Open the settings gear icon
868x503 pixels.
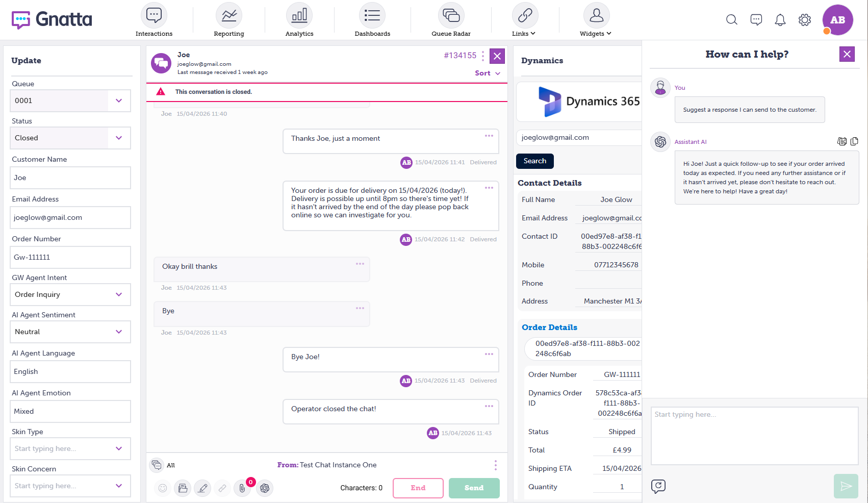click(x=805, y=20)
